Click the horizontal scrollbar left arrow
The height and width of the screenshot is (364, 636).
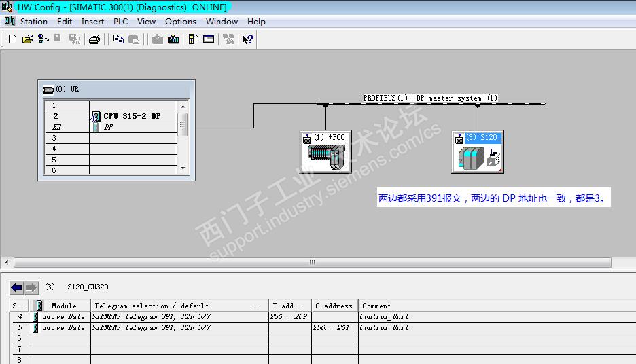[x=7, y=262]
